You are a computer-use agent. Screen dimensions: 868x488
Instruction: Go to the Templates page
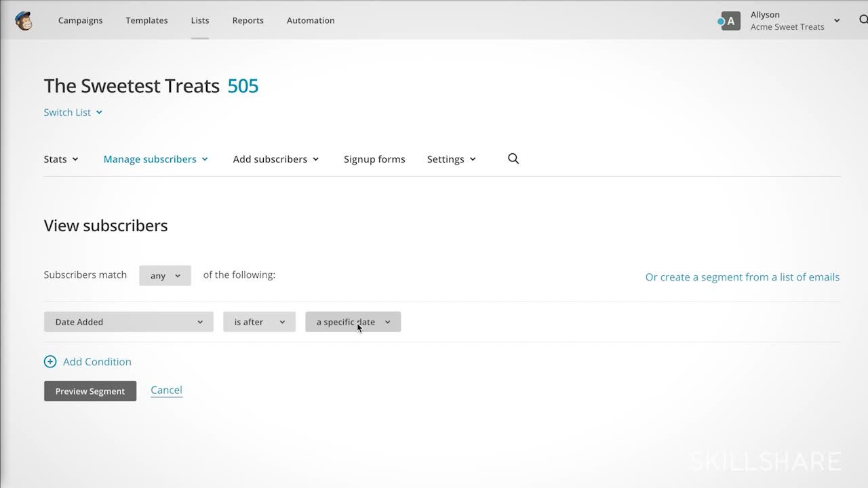point(146,20)
